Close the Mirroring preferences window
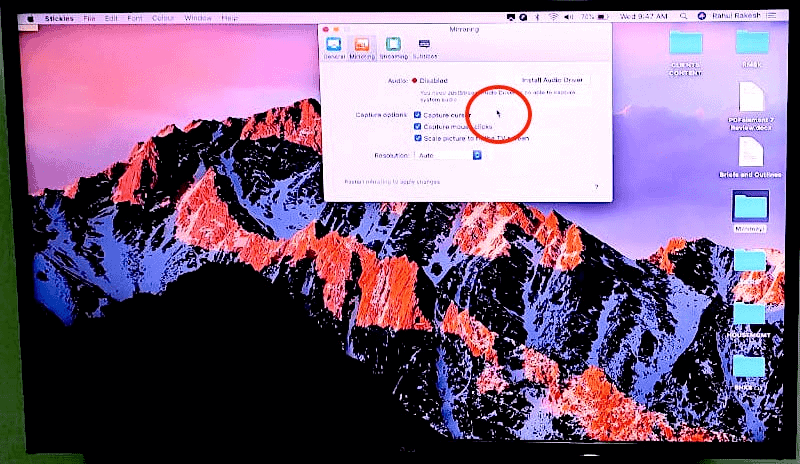Image resolution: width=800 pixels, height=464 pixels. [x=326, y=29]
